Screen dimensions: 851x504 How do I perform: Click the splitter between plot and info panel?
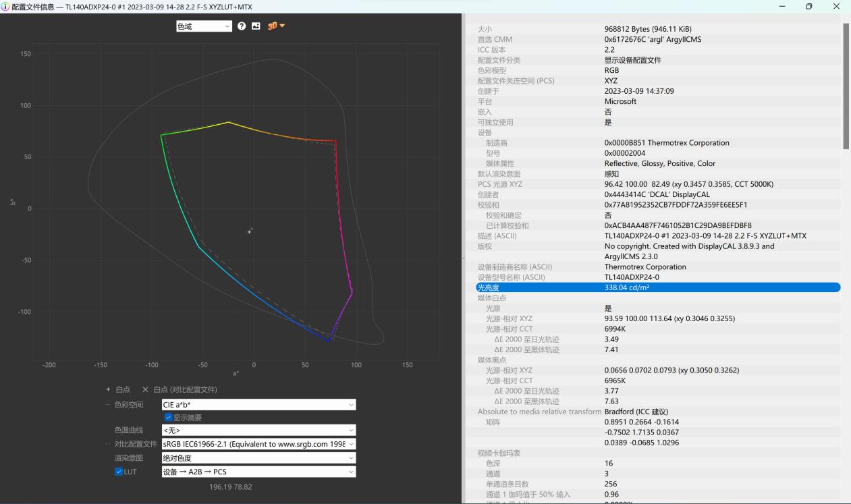pos(463,259)
